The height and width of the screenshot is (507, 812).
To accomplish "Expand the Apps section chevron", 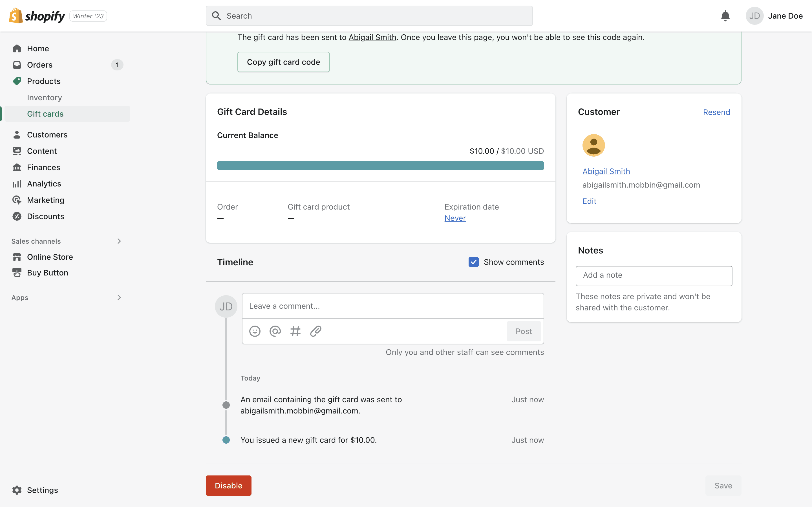I will point(119,297).
